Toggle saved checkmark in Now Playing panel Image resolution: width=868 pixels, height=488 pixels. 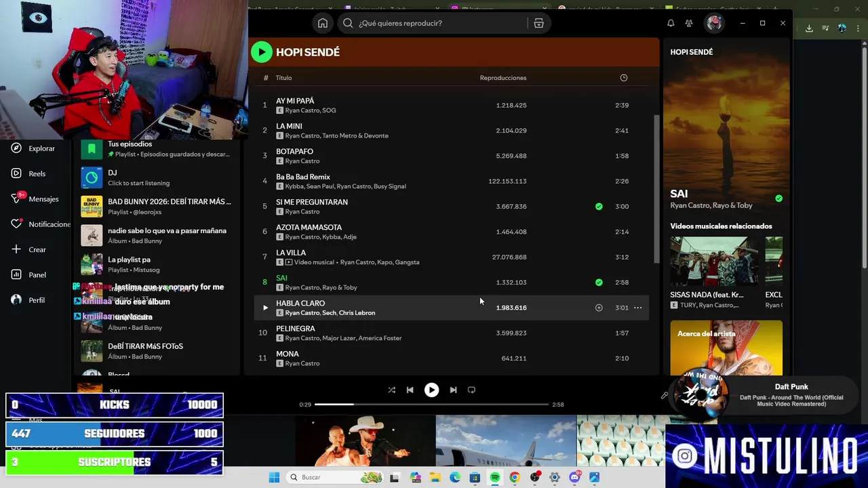click(778, 199)
